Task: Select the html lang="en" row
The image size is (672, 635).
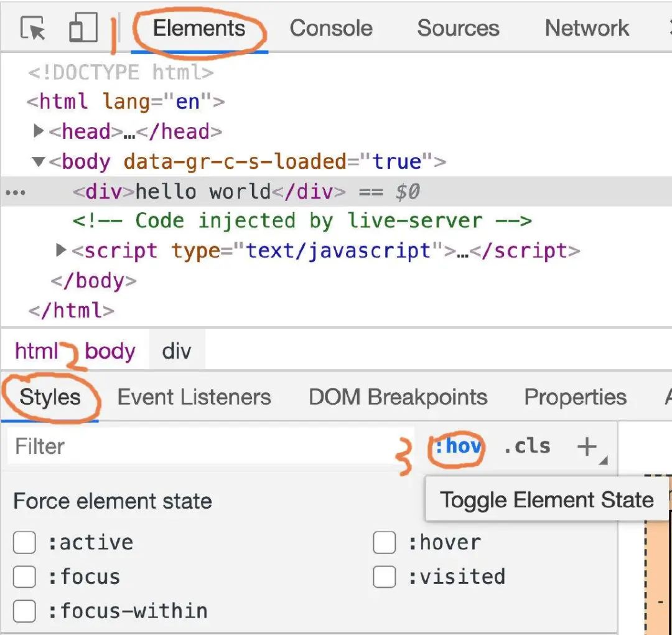Action: (126, 102)
